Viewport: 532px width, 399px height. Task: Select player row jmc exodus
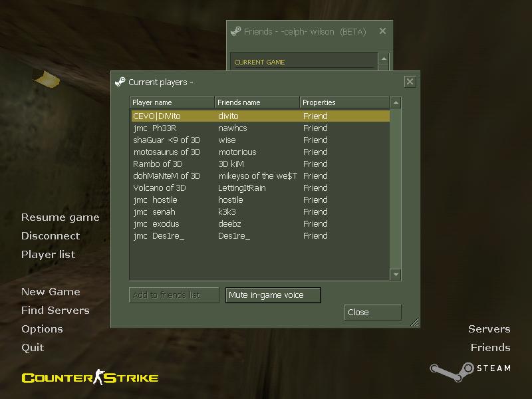260,224
